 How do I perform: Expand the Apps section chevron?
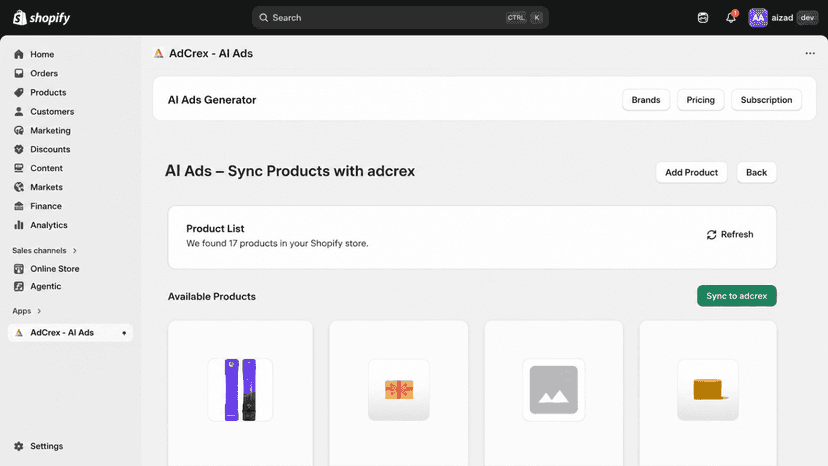pos(39,311)
